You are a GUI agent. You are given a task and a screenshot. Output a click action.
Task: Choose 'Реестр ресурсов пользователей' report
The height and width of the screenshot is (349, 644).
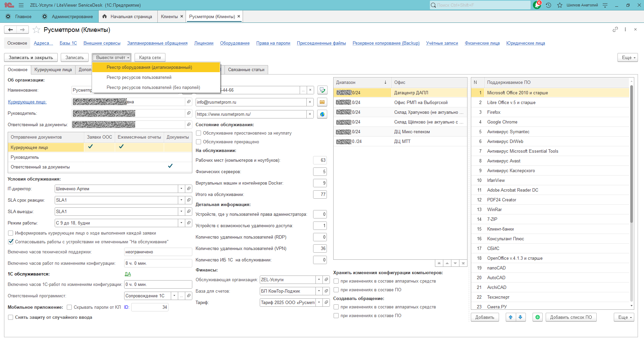(156, 77)
